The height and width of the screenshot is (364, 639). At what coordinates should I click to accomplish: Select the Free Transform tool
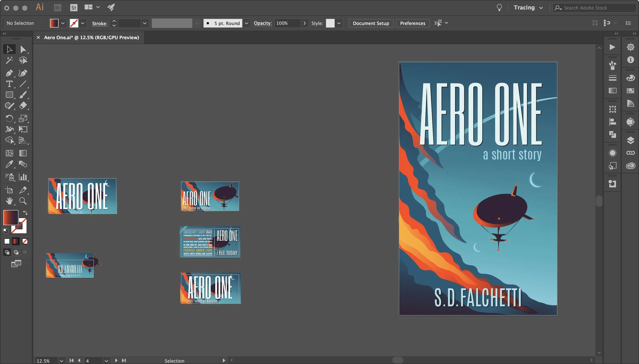(x=23, y=129)
